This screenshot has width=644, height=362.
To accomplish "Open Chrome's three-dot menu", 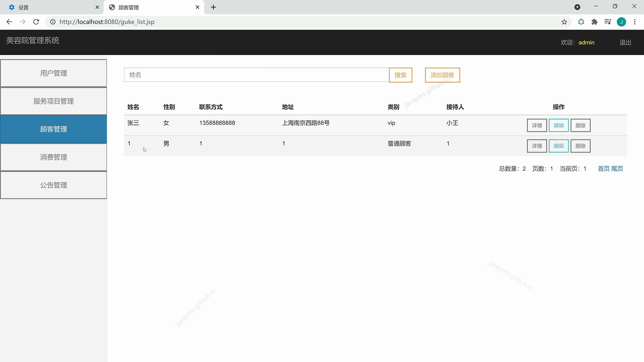I will (x=635, y=22).
